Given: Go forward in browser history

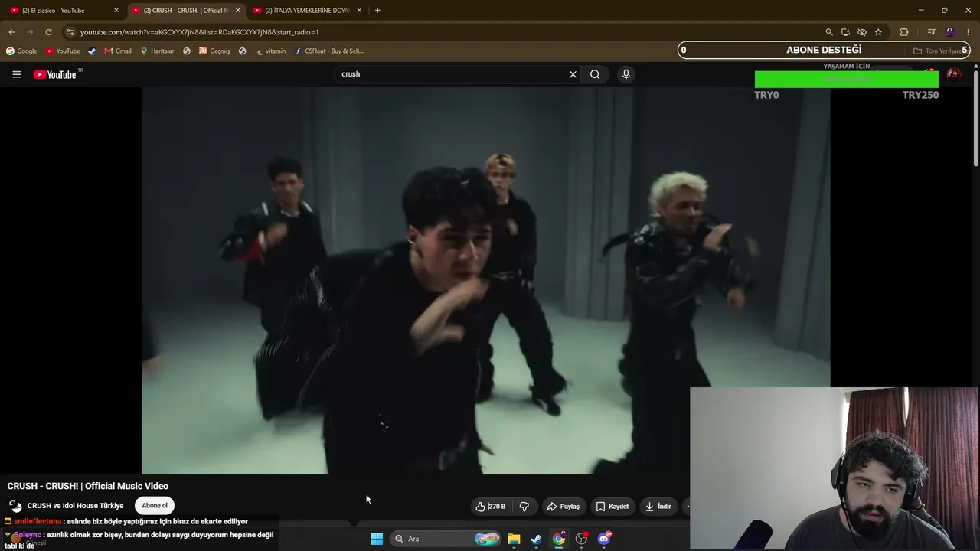Looking at the screenshot, I should coord(30,32).
